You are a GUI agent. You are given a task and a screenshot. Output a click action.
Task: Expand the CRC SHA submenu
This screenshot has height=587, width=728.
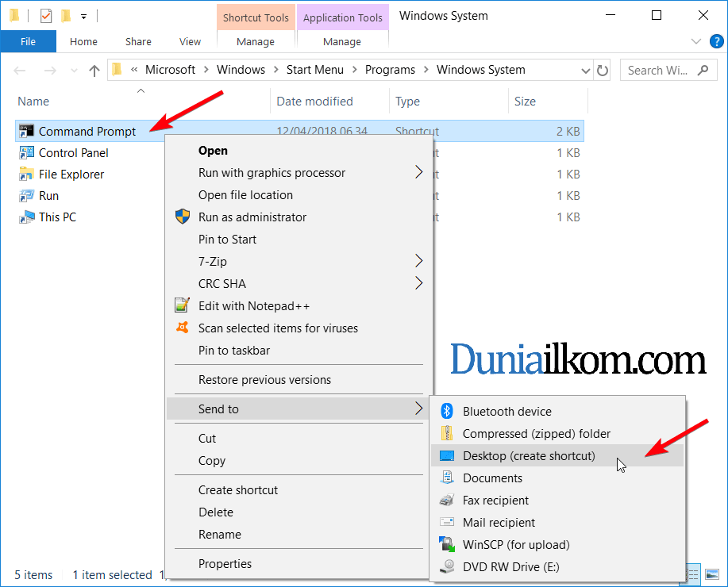pyautogui.click(x=418, y=283)
